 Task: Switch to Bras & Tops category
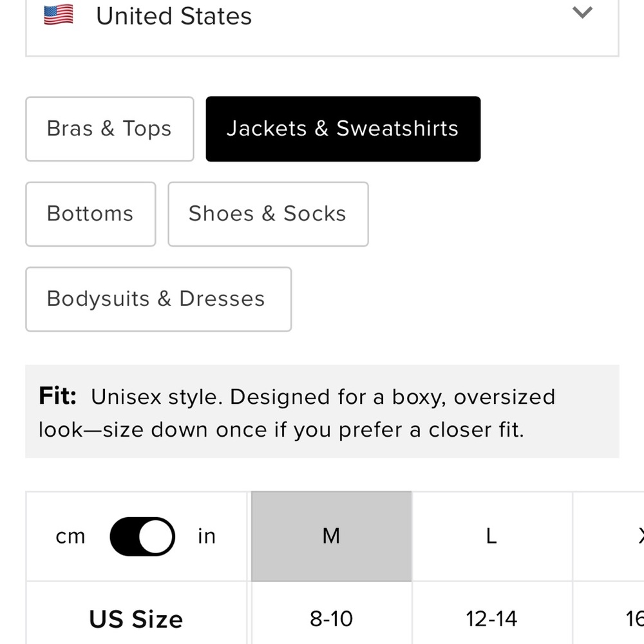tap(109, 129)
